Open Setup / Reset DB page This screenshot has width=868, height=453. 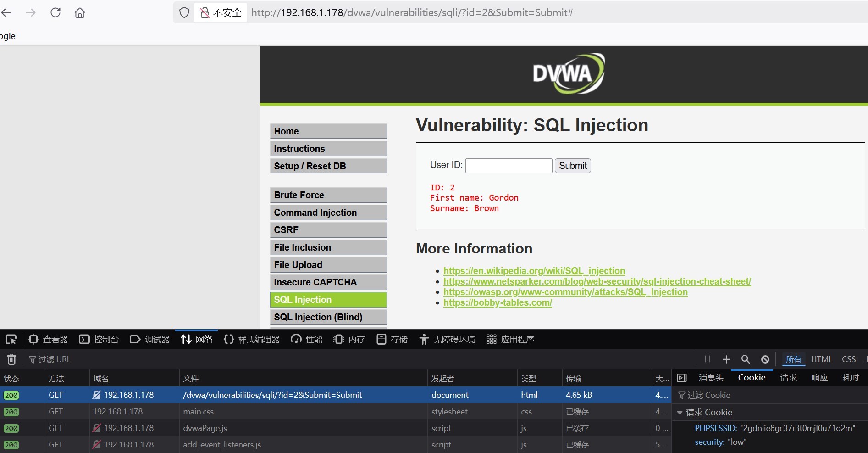coord(328,166)
